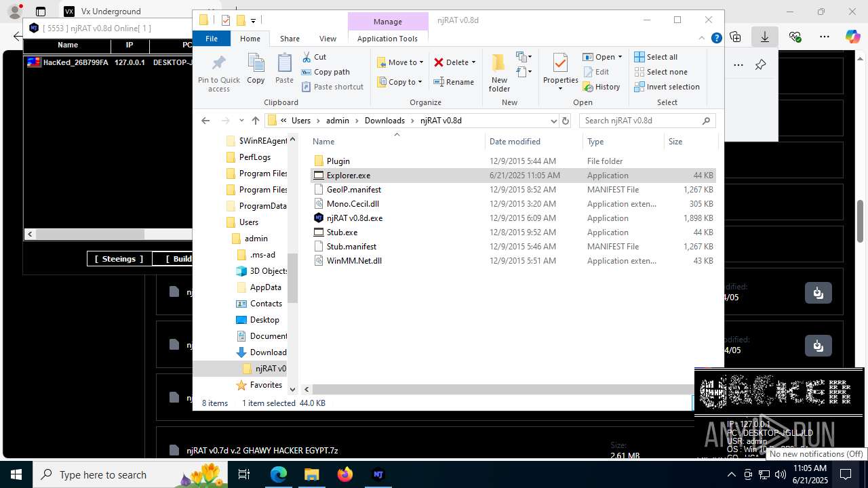Go back with Explorer back arrow
The width and height of the screenshot is (868, 488).
[x=205, y=121]
